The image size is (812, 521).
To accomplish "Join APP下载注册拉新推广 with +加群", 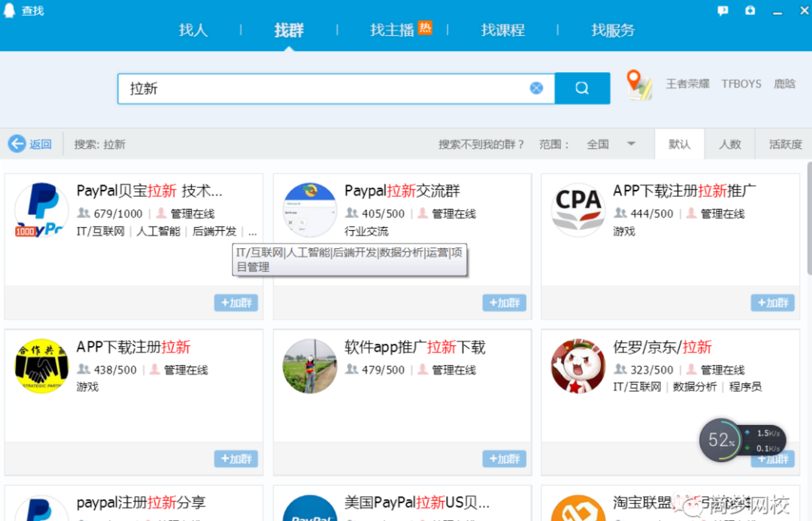I will tap(773, 303).
